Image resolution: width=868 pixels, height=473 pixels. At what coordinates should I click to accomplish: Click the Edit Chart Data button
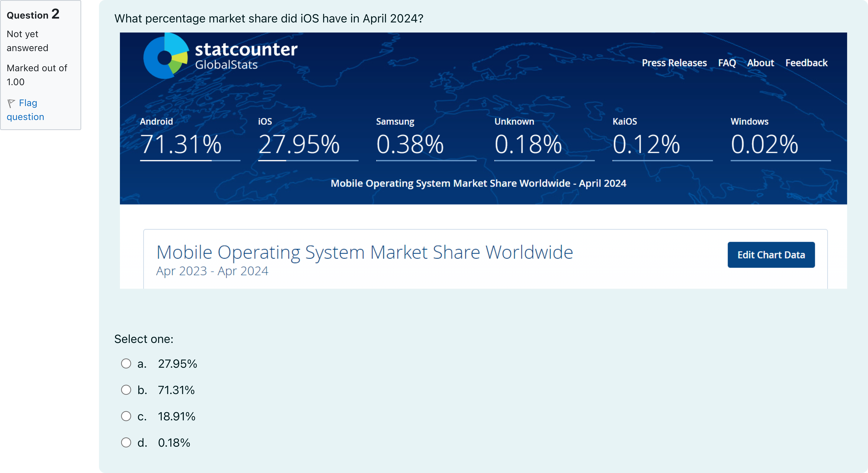[771, 255]
